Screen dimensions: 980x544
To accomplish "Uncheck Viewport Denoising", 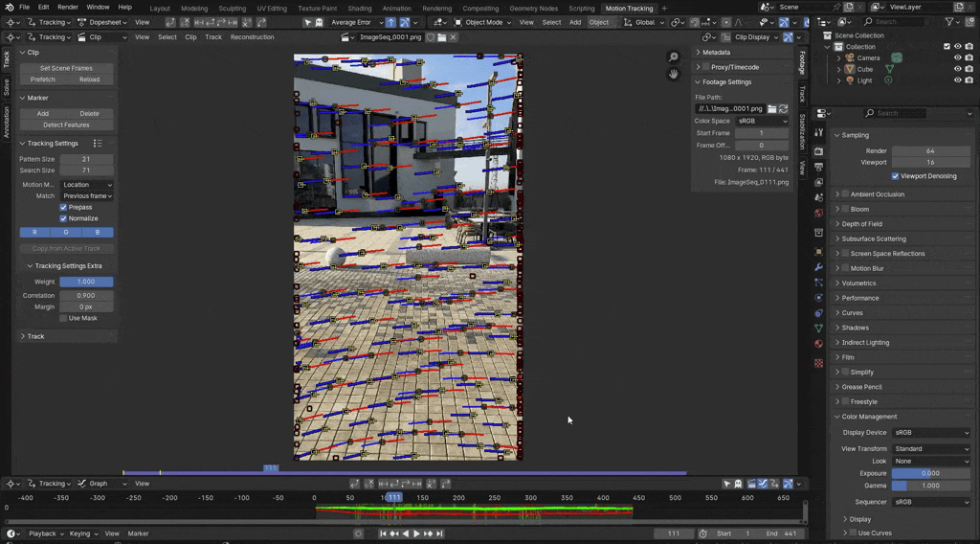I will (895, 176).
